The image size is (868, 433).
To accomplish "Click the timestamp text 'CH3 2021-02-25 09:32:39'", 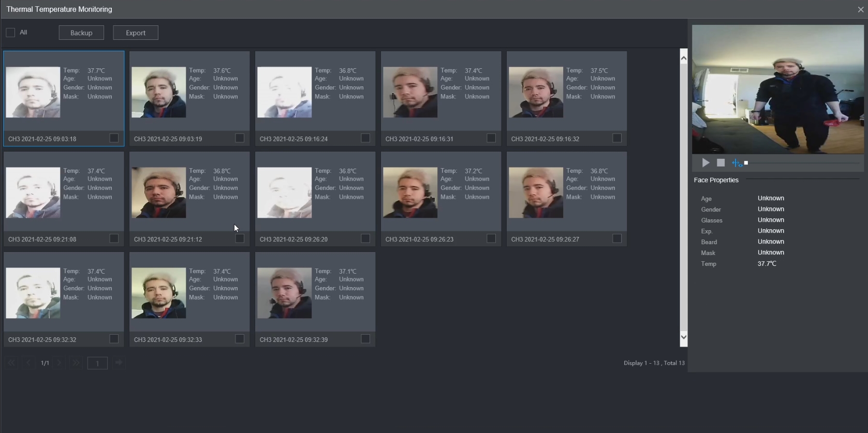I will 294,340.
